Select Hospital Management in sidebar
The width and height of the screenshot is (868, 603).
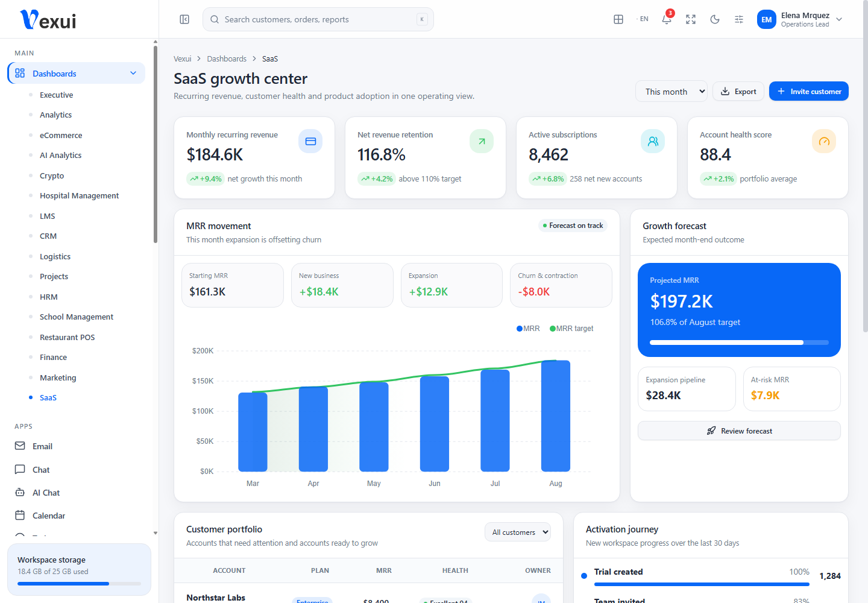79,195
